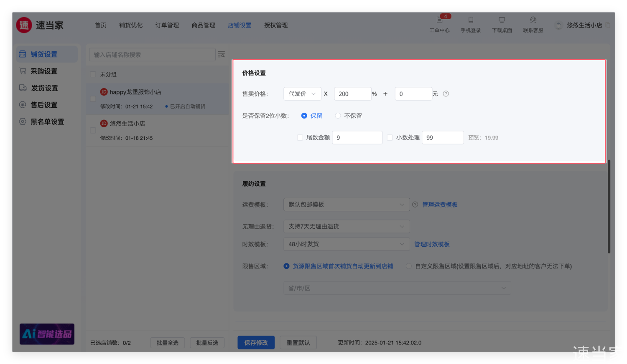Enable the 尾数金额 checkbox

300,138
